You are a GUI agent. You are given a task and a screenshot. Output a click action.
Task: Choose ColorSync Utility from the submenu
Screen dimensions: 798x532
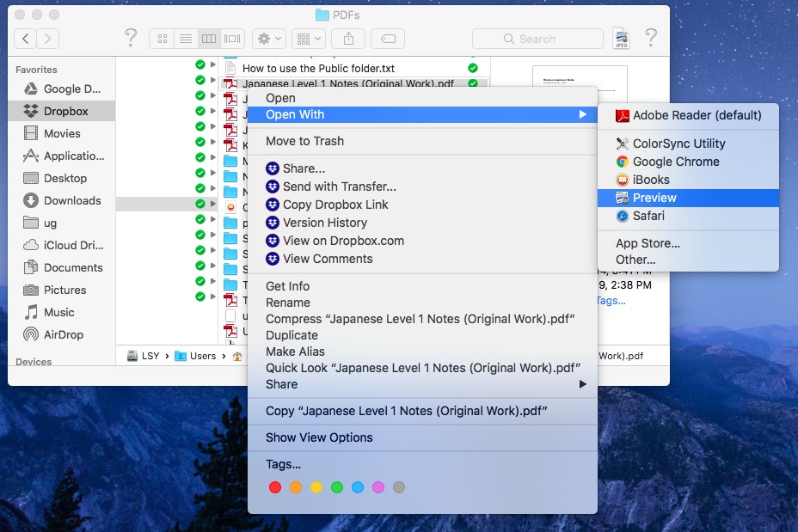pos(678,144)
